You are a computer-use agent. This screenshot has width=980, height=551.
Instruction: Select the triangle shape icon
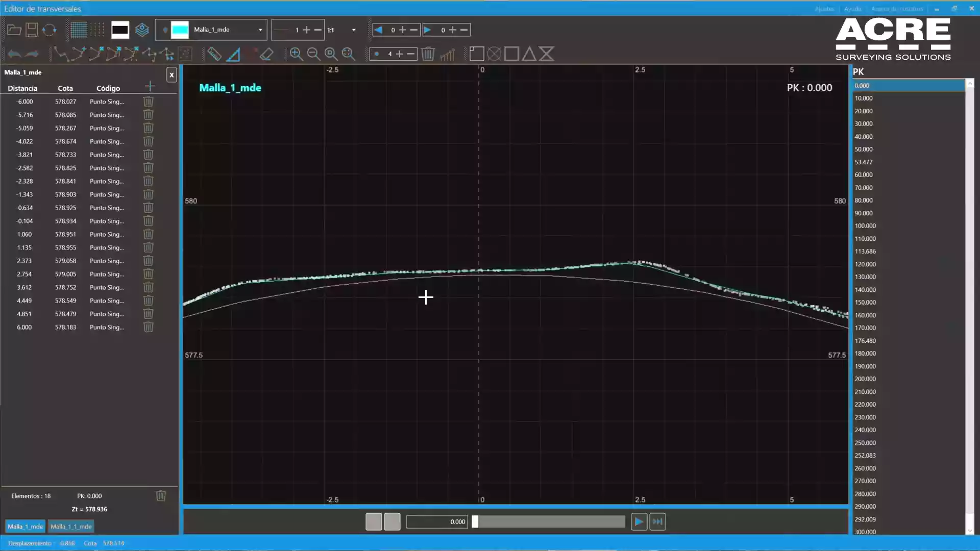pos(529,54)
